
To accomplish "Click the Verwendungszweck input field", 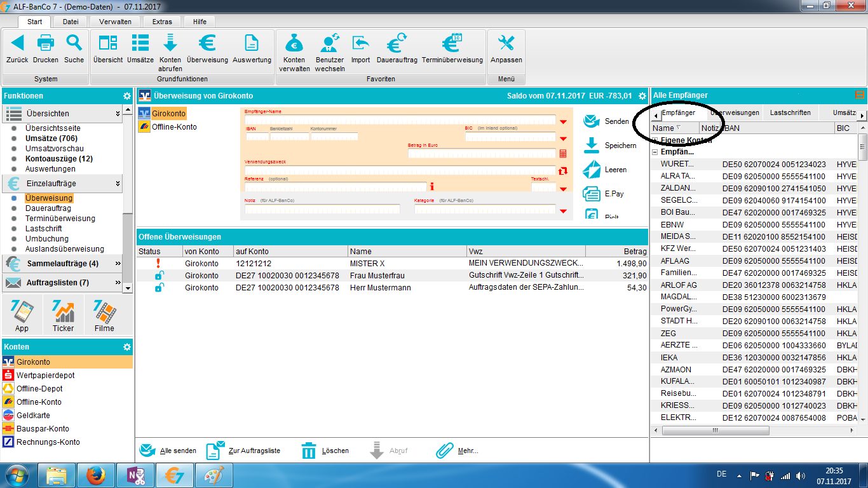I will 400,170.
